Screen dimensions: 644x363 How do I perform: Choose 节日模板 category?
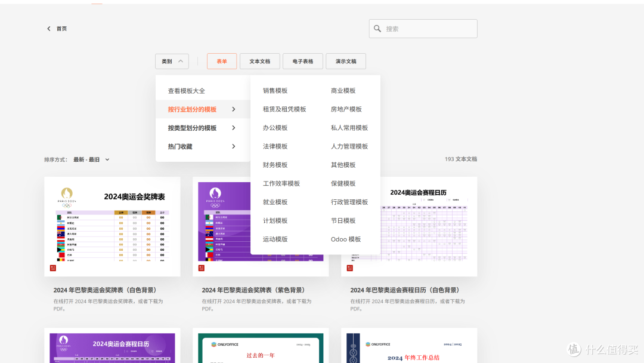pyautogui.click(x=343, y=221)
